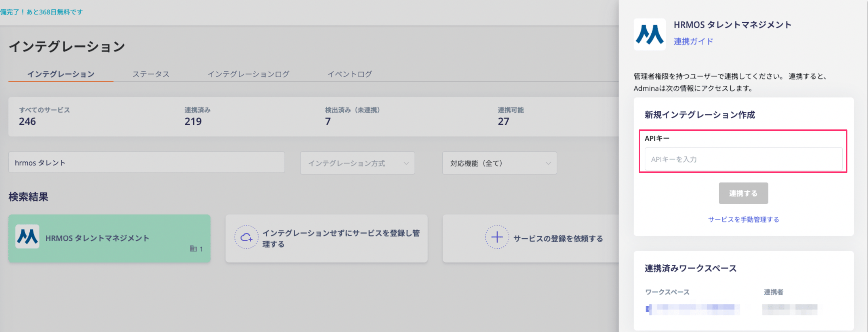Click the 連携済み count 219
Image resolution: width=868 pixels, height=332 pixels.
193,121
